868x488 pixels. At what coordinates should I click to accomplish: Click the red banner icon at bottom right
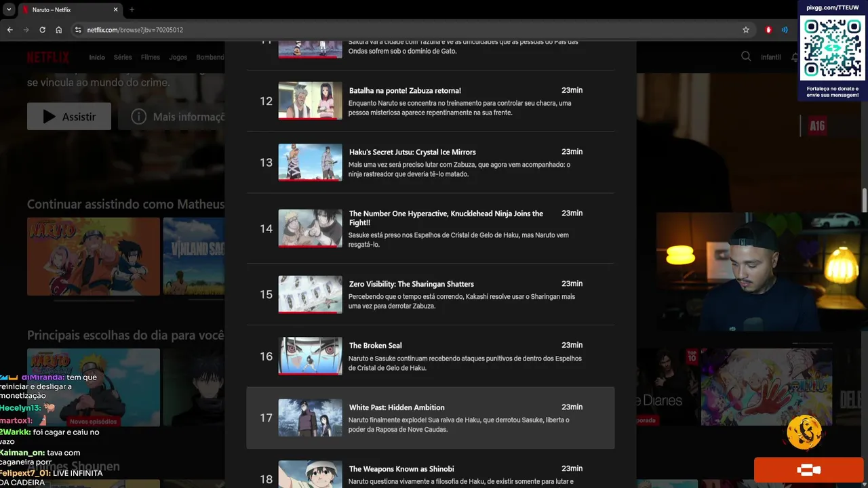(808, 470)
